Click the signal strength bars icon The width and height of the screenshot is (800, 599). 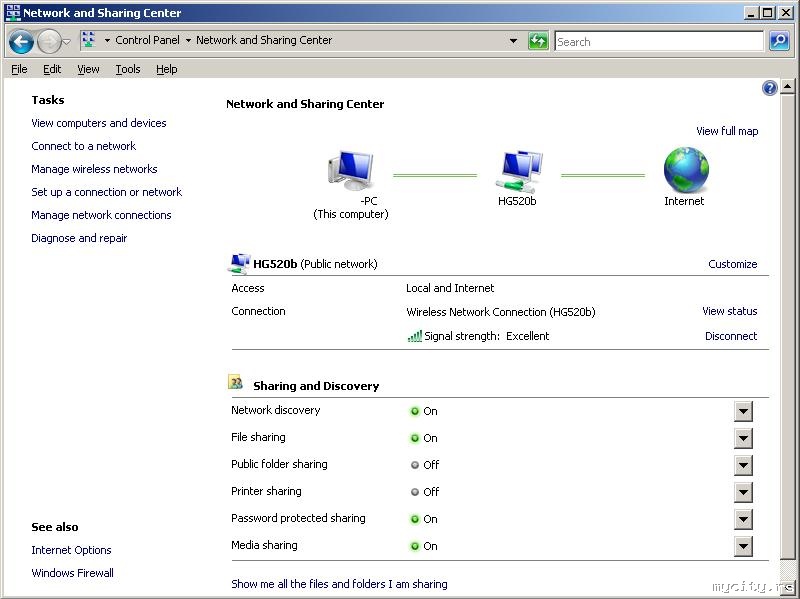point(415,336)
